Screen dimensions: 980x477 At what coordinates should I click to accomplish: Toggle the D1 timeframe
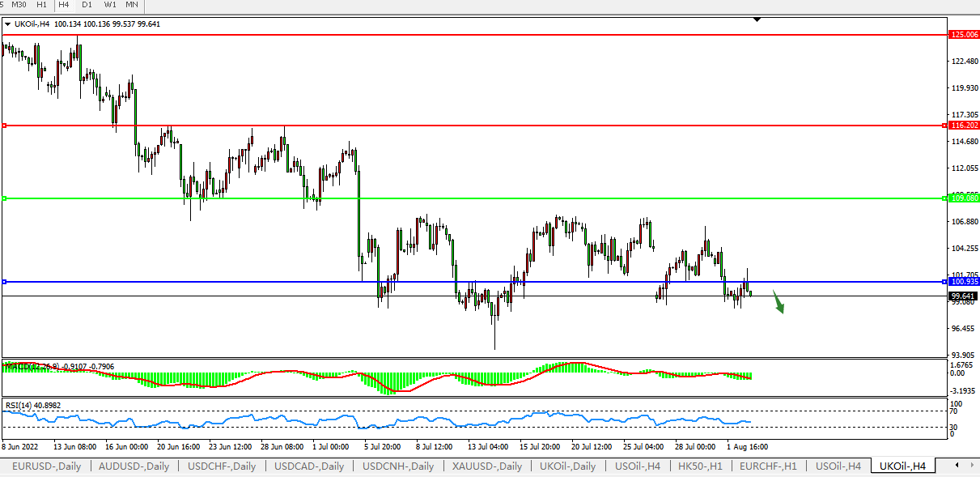coord(87,5)
